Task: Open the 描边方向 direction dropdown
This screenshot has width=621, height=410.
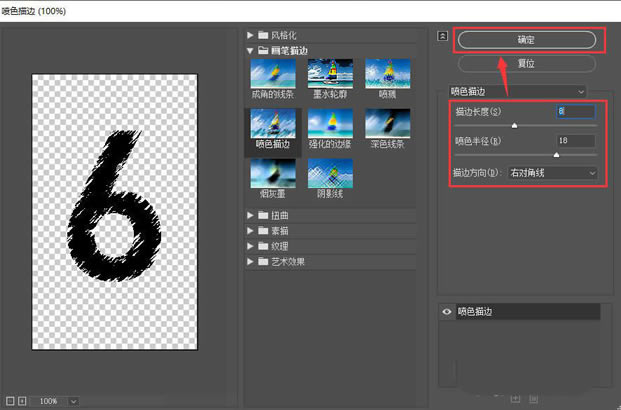Action: point(552,173)
